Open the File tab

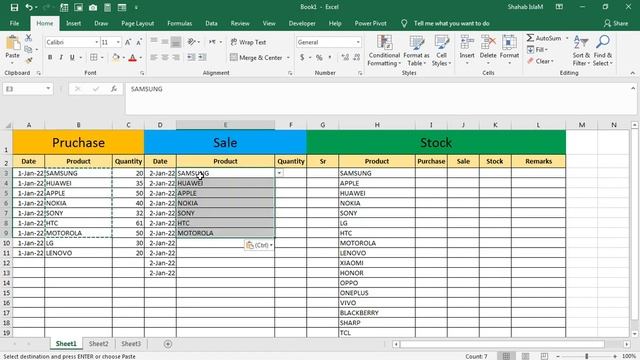pos(14,23)
